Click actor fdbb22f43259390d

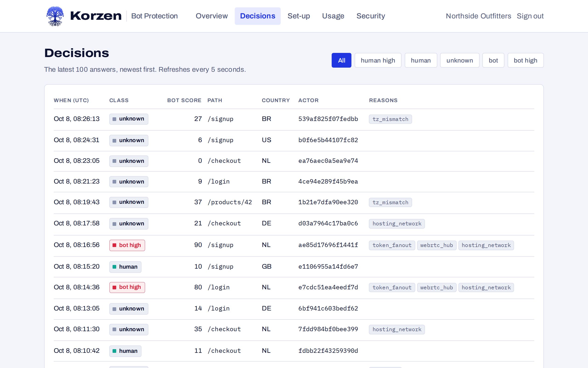328,351
